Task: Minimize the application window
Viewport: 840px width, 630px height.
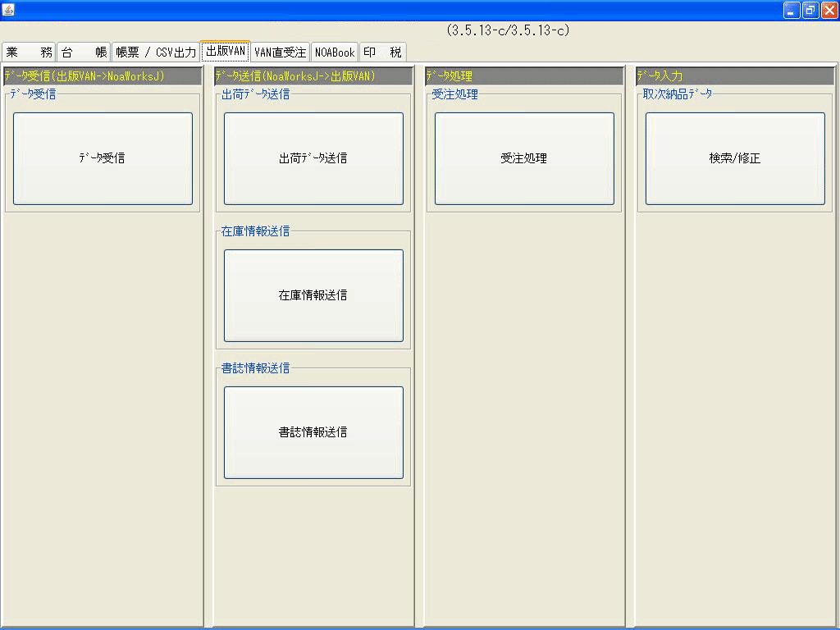Action: coord(790,9)
